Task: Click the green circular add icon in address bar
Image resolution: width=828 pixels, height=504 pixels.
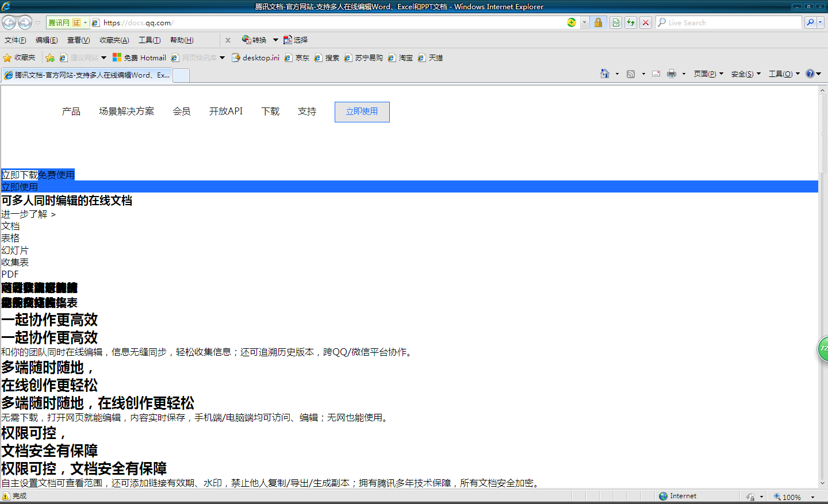Action: tap(572, 22)
